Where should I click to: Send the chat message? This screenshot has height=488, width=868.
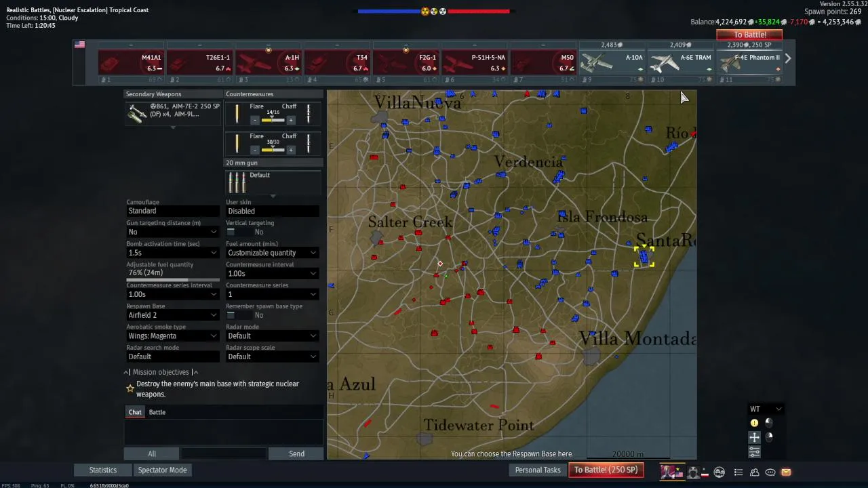pyautogui.click(x=296, y=454)
